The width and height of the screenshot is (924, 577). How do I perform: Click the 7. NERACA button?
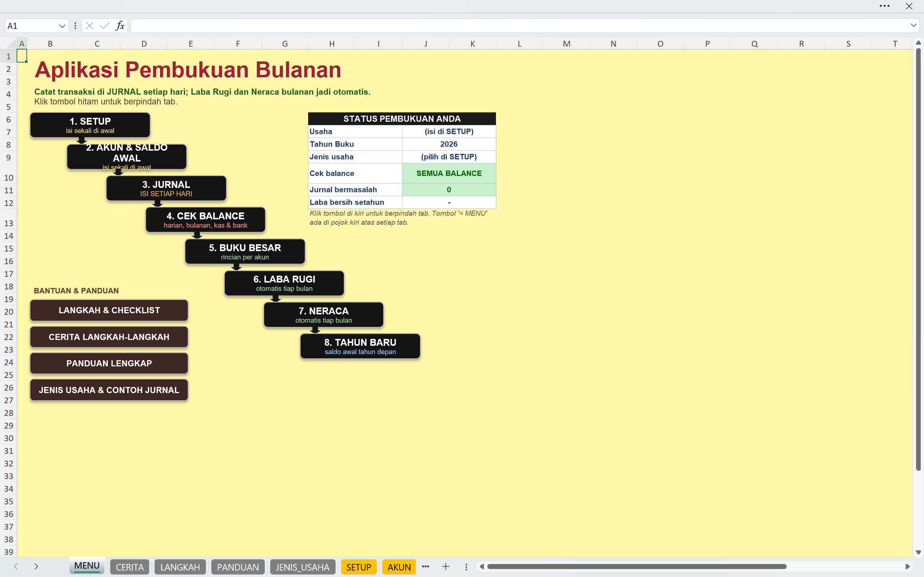click(x=324, y=315)
